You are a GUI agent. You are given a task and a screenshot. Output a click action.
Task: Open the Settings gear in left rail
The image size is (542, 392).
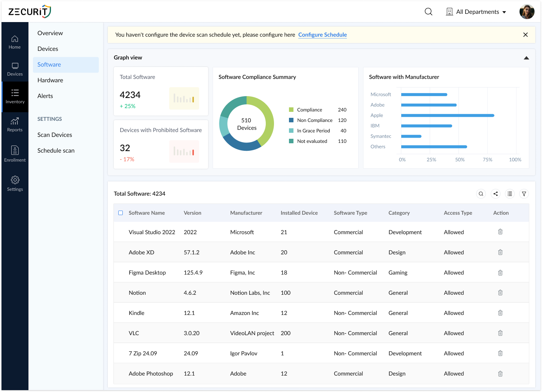click(15, 184)
